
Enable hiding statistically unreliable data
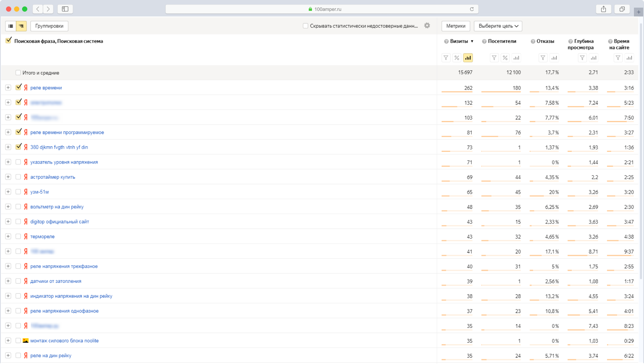pos(306,26)
